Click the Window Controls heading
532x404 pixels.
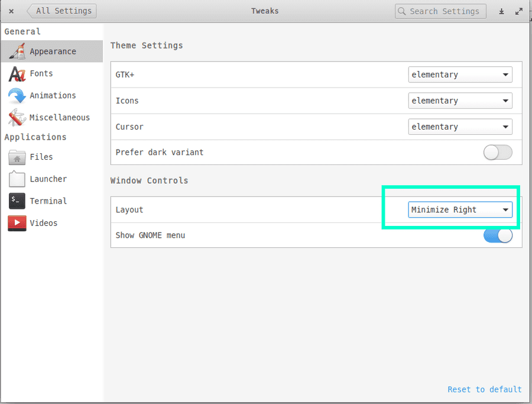pyautogui.click(x=149, y=180)
